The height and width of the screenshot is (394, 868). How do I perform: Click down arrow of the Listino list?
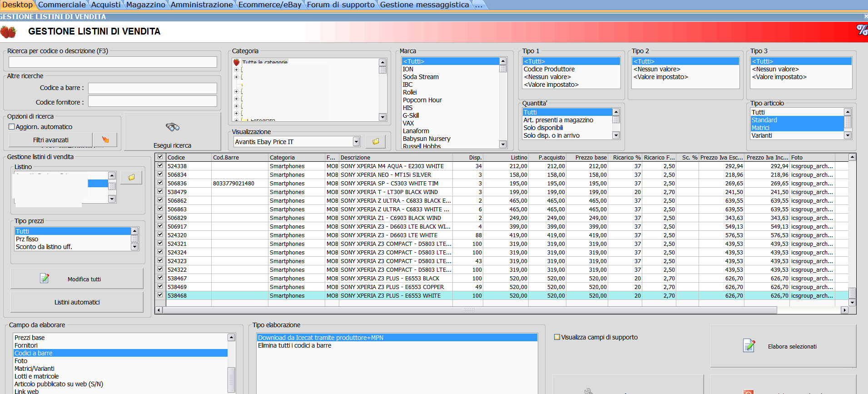click(112, 199)
